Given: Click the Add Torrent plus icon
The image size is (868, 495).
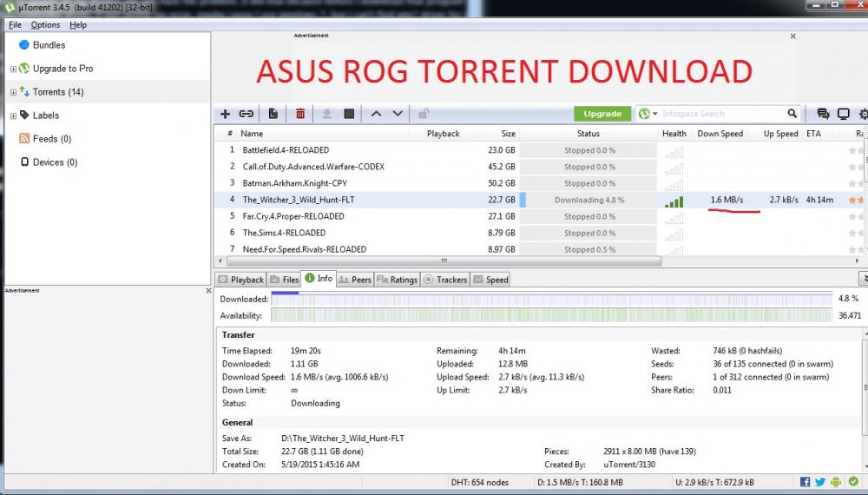Looking at the screenshot, I should 225,114.
